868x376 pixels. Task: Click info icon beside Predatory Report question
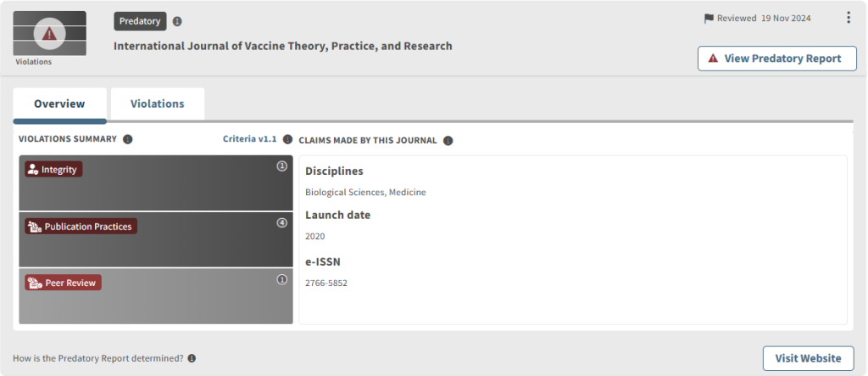coord(192,358)
